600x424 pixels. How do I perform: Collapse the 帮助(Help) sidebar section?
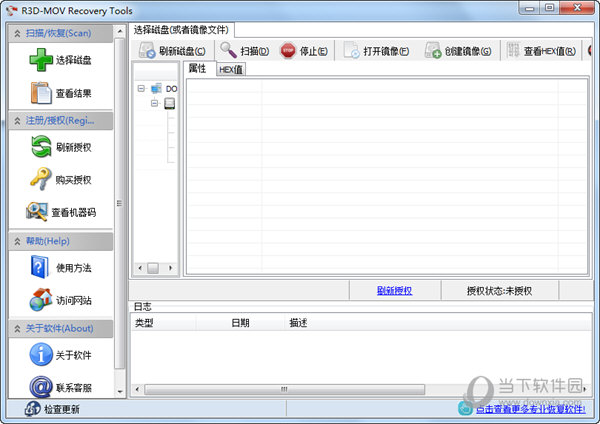point(17,241)
